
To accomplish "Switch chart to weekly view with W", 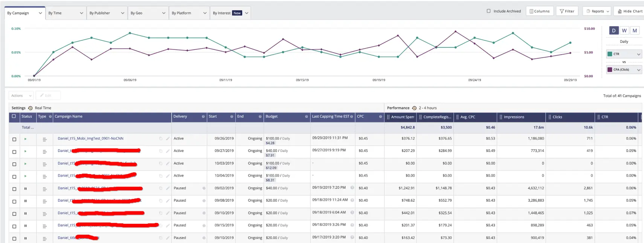I will 624,31.
